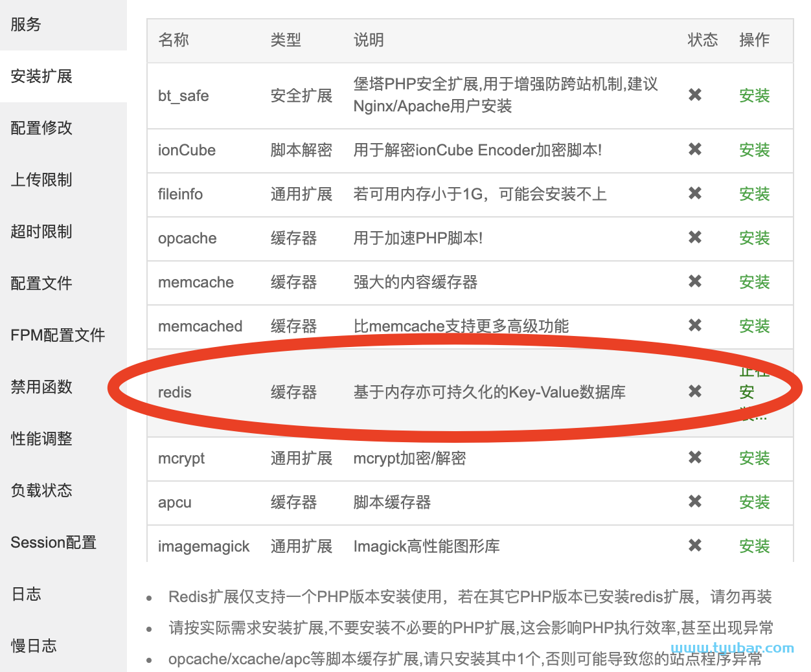Click the status cross icon for opcache
The height and width of the screenshot is (672, 811).
(x=694, y=238)
